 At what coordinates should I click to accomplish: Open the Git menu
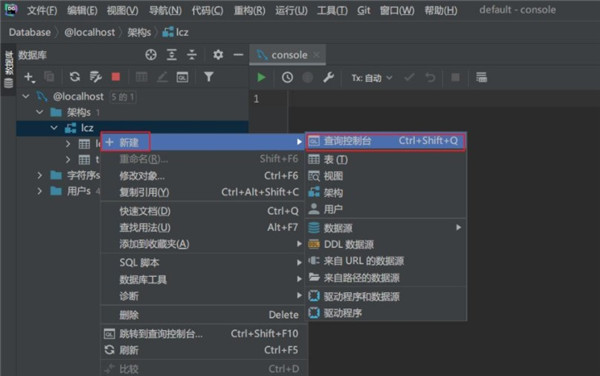point(364,10)
